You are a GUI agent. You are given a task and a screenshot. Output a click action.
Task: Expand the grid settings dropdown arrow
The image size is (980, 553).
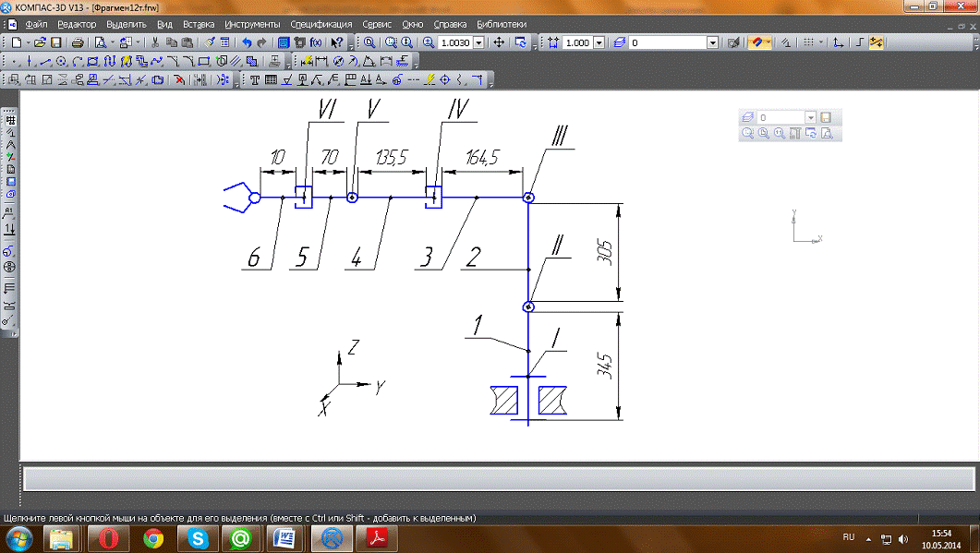[x=821, y=42]
